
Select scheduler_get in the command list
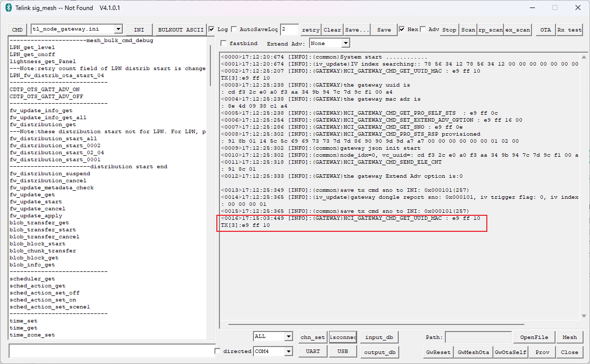(x=33, y=279)
